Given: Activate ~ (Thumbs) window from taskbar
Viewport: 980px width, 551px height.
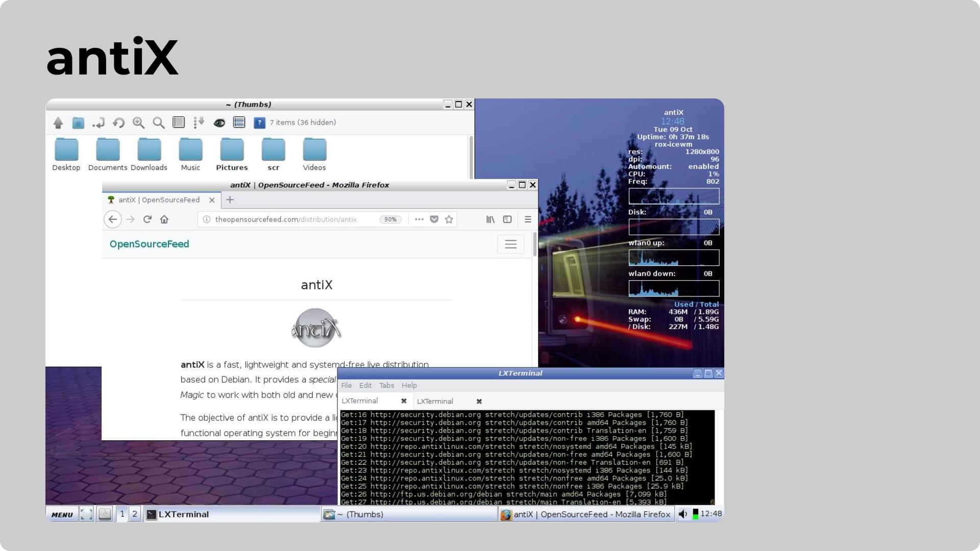Looking at the screenshot, I should [409, 514].
